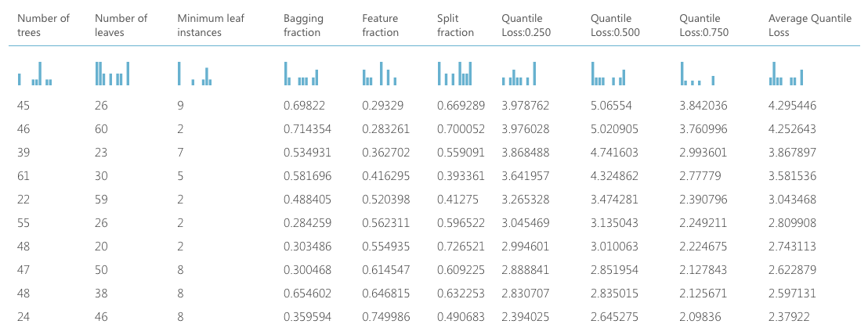Viewport: 868px width, 335px height.
Task: Open the Quantile Loss:0.500 histogram
Action: tap(609, 74)
